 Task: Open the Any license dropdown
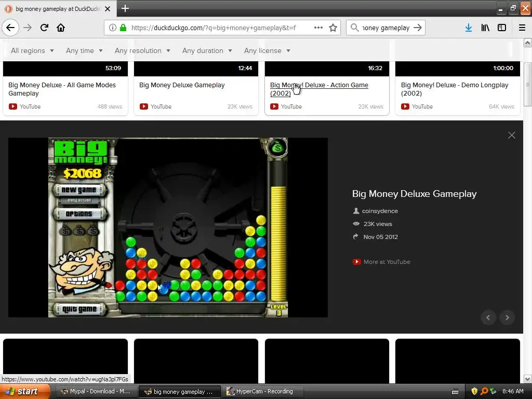267,50
